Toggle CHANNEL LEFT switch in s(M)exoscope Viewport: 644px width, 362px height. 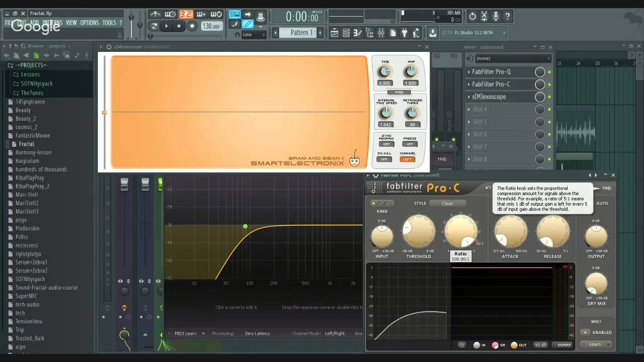407,159
